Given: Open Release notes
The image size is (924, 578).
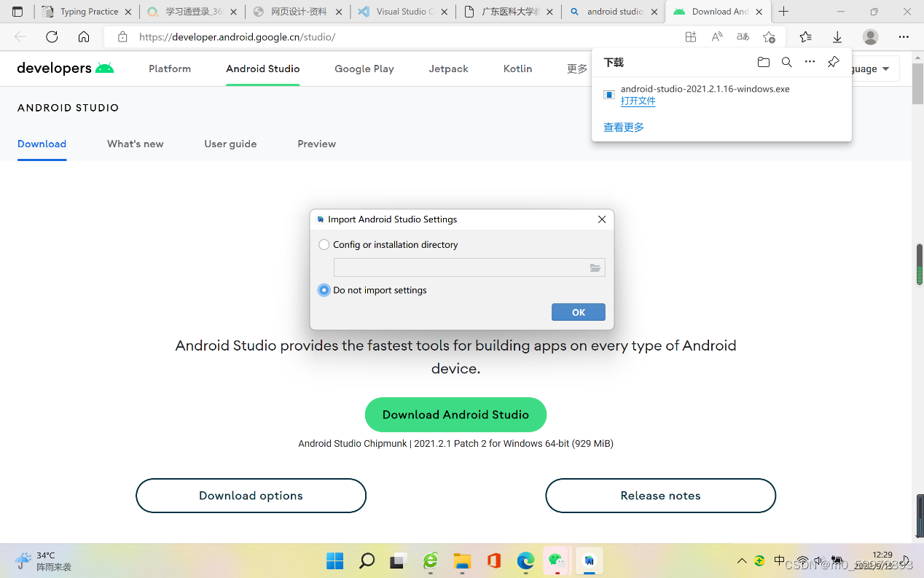Looking at the screenshot, I should click(660, 496).
